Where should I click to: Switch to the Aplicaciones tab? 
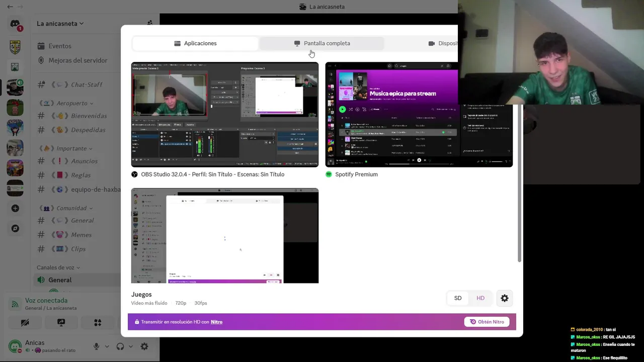tap(195, 43)
